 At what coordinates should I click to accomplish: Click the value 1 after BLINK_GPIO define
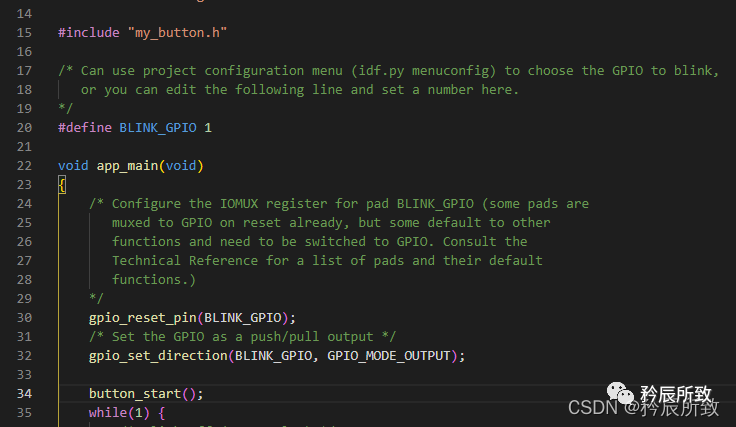pos(208,128)
